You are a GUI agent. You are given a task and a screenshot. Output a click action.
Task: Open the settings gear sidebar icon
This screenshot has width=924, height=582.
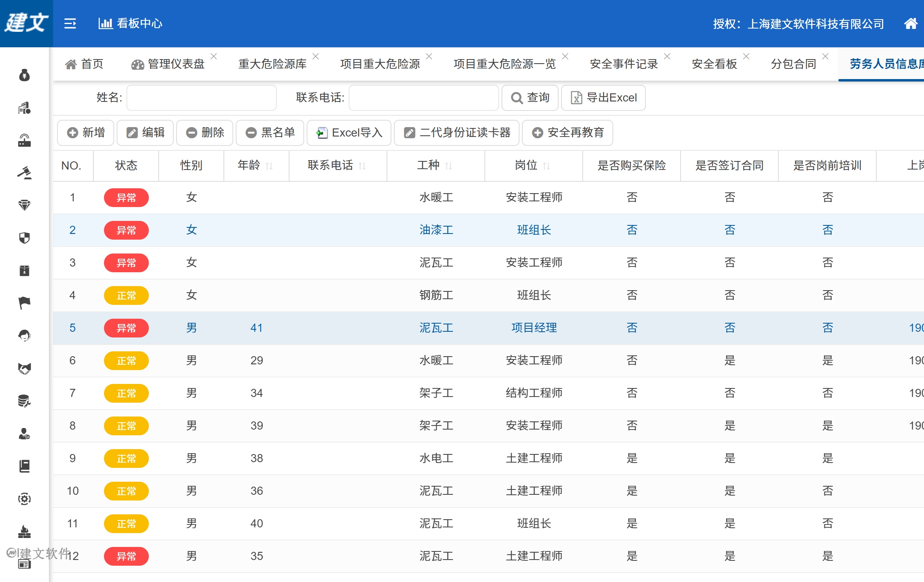click(x=24, y=499)
